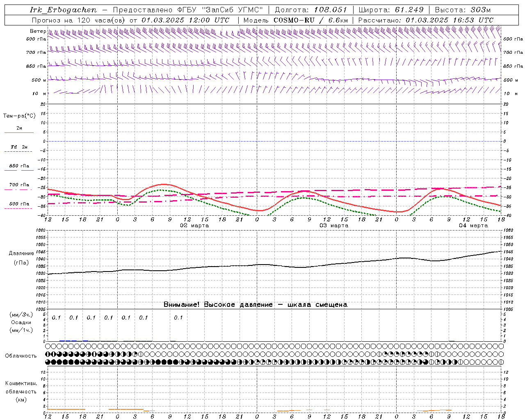The height and width of the screenshot is (420, 525).
Task: Click the longitude value 108.051
Action: pos(331,10)
